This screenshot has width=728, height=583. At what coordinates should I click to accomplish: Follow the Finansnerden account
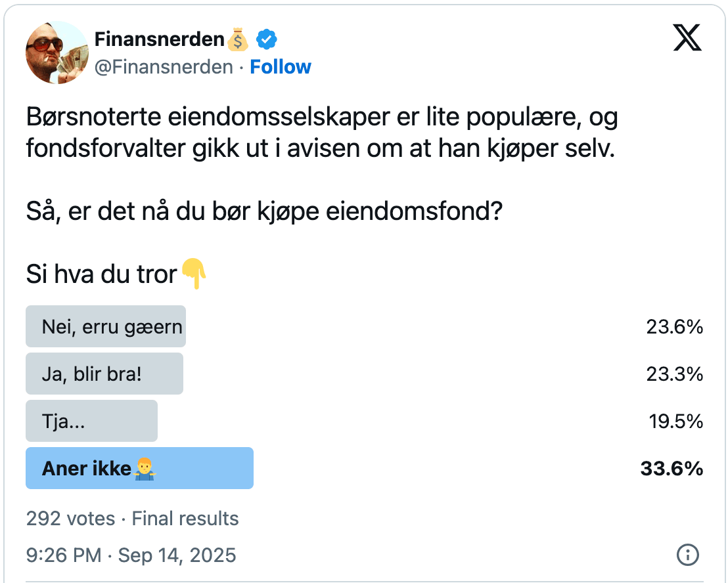click(281, 67)
